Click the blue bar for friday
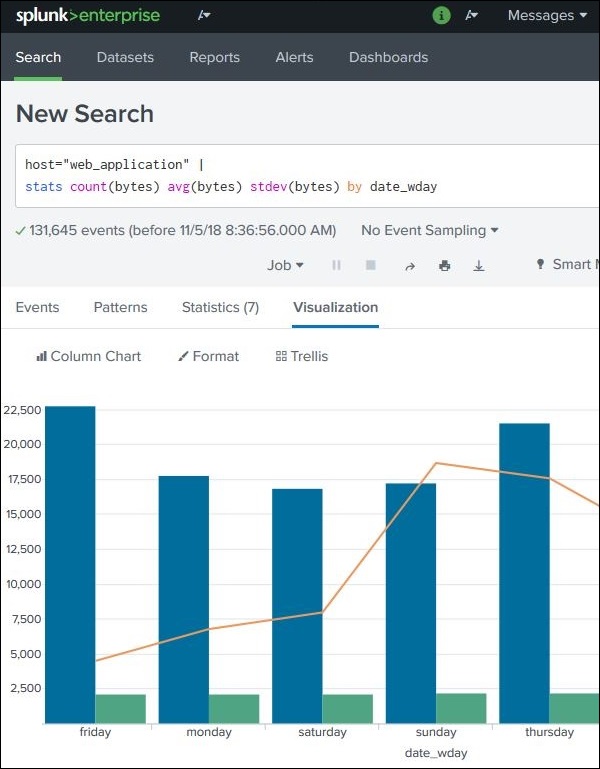Image resolution: width=600 pixels, height=769 pixels. tap(70, 560)
